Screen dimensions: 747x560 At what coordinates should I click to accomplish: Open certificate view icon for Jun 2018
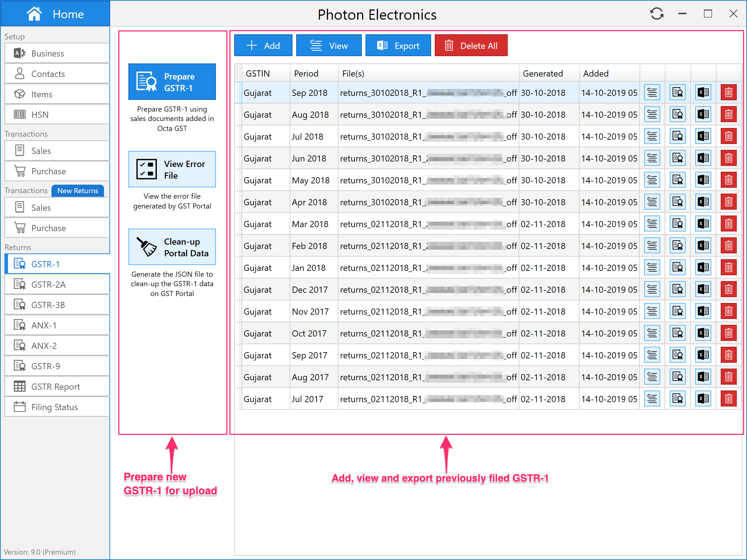(x=677, y=158)
